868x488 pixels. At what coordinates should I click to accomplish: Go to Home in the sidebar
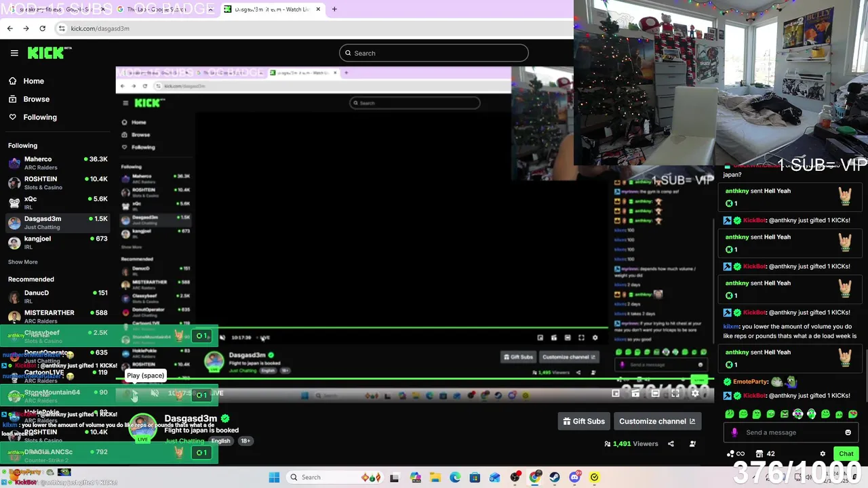(33, 81)
